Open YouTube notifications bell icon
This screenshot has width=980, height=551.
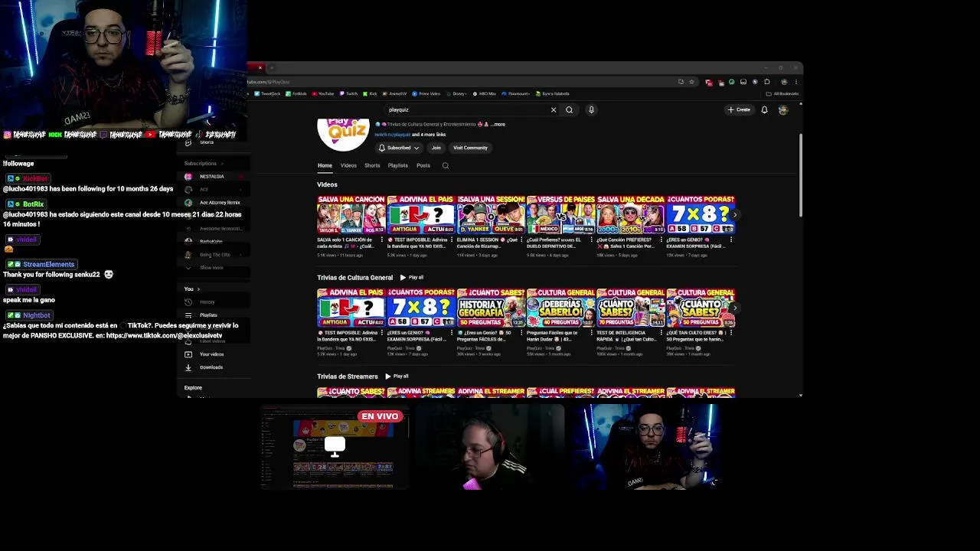tap(764, 109)
